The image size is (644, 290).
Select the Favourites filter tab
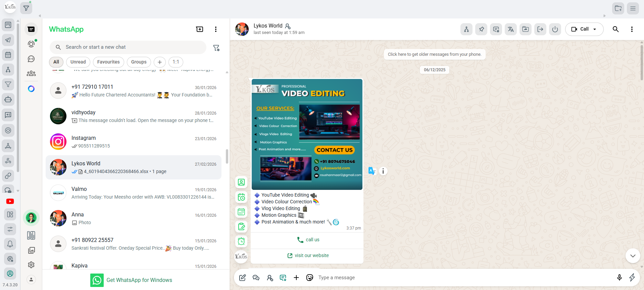[x=108, y=62]
